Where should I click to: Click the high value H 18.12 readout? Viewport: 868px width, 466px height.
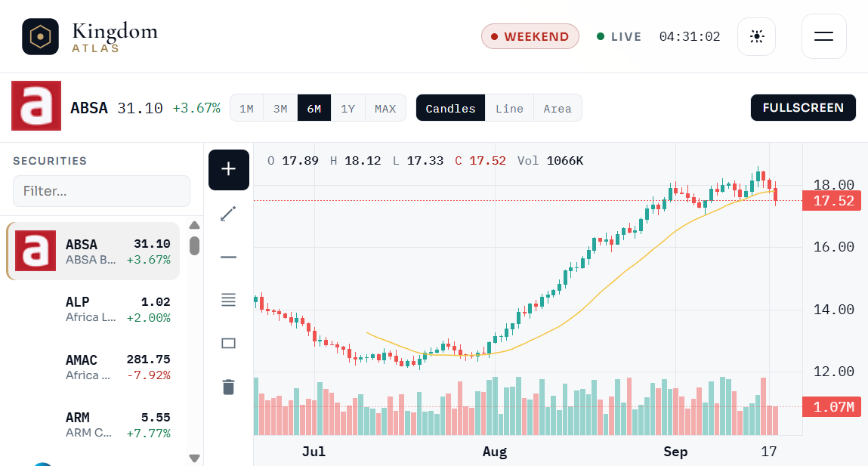355,161
